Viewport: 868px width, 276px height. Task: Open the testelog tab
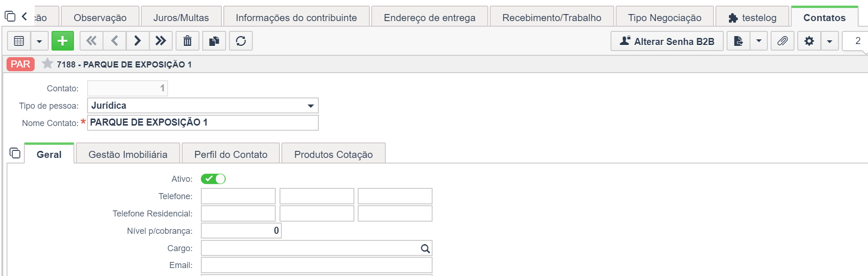tap(752, 18)
